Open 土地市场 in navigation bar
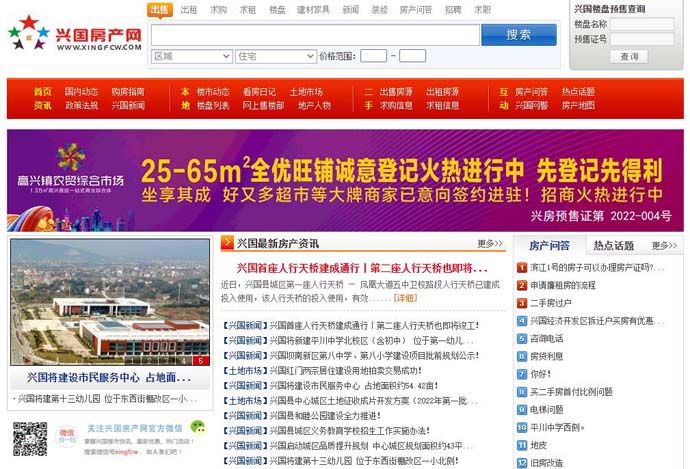 pos(306,92)
